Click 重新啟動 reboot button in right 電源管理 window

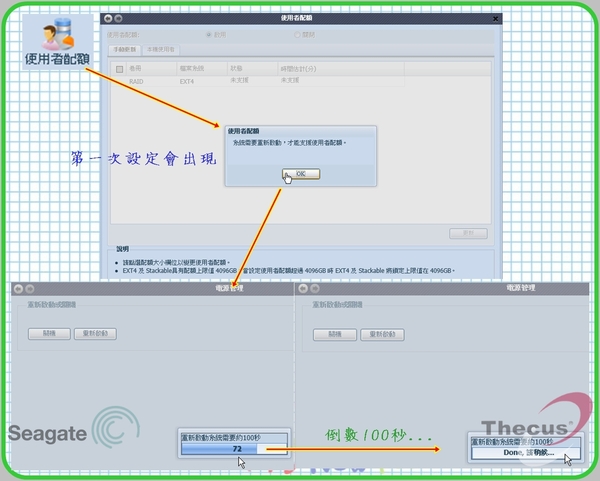382,334
